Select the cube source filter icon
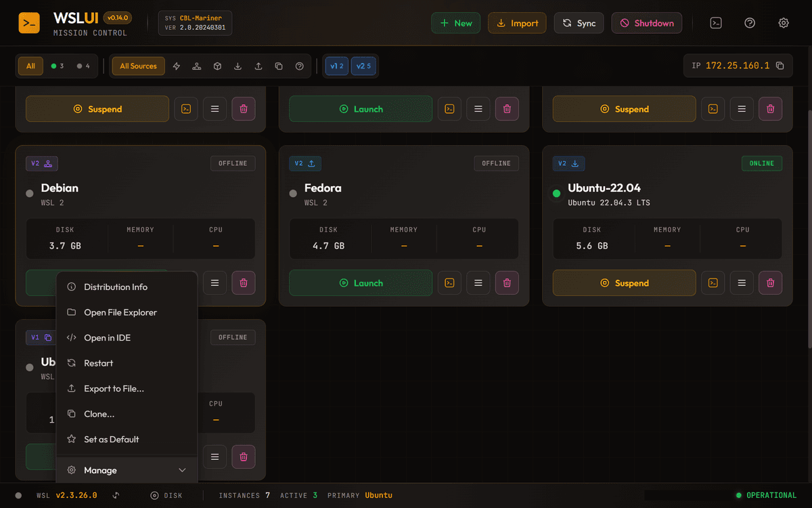 click(217, 66)
